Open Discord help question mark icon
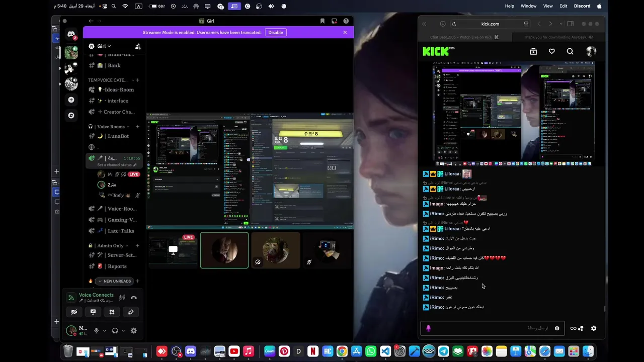 (346, 21)
